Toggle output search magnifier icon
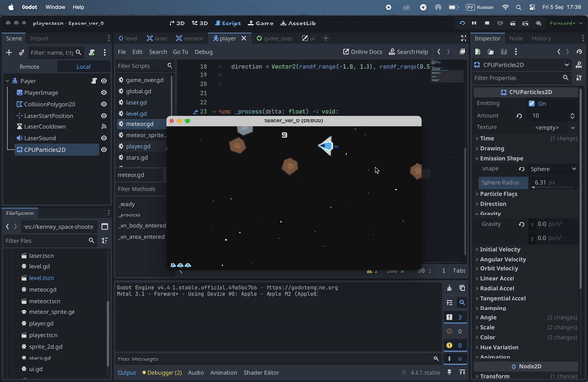Screen dimensions: 588x382 point(462,302)
